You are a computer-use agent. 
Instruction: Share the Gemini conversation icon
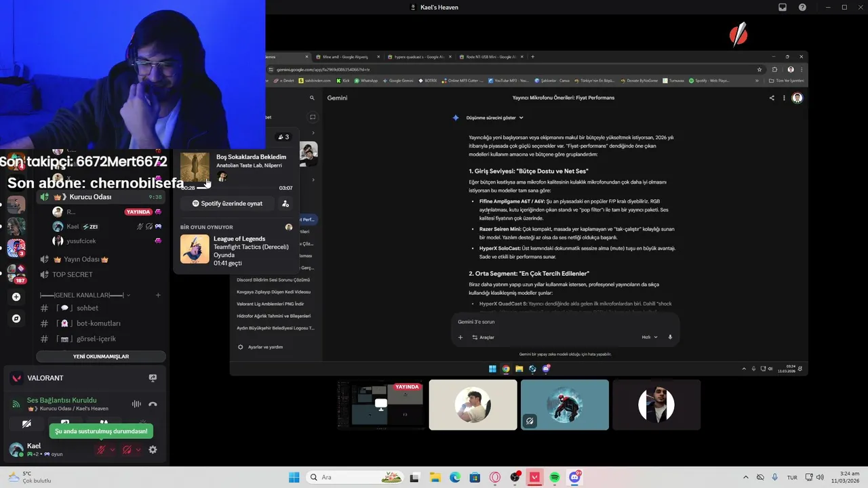pyautogui.click(x=772, y=98)
